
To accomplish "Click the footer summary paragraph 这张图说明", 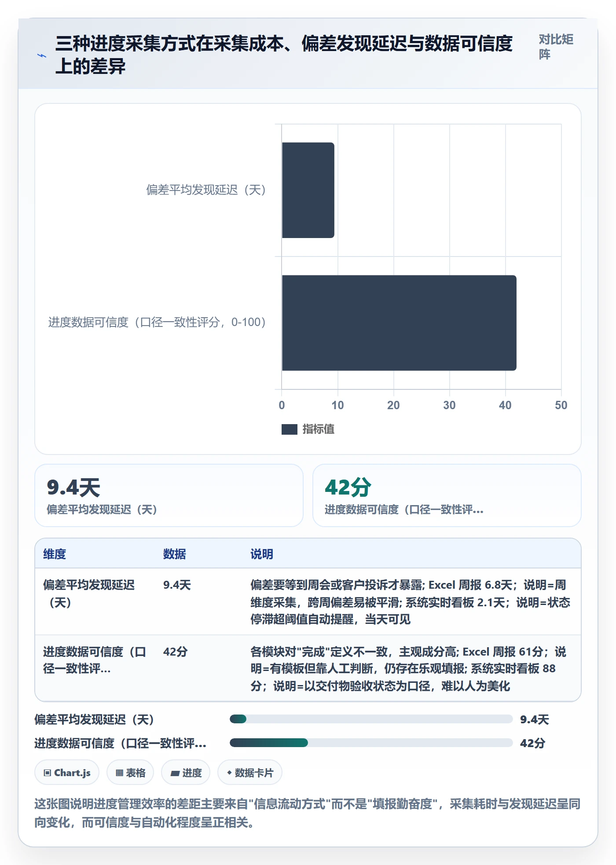I will click(x=308, y=813).
